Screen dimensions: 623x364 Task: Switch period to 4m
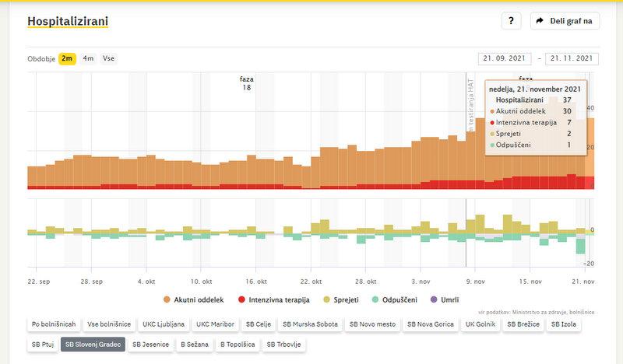coord(88,58)
